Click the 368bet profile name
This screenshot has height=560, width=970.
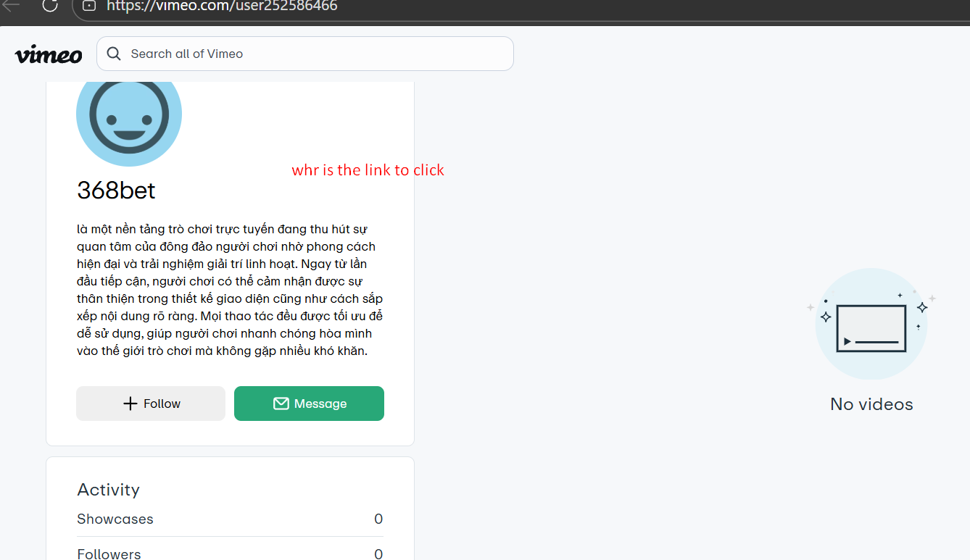116,191
